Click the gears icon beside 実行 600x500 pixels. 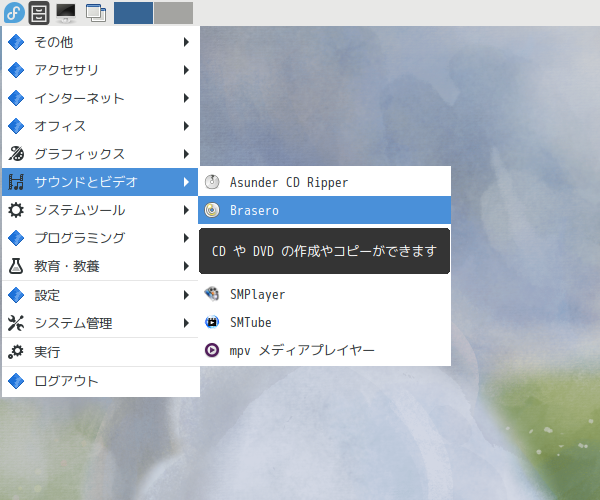coord(16,352)
